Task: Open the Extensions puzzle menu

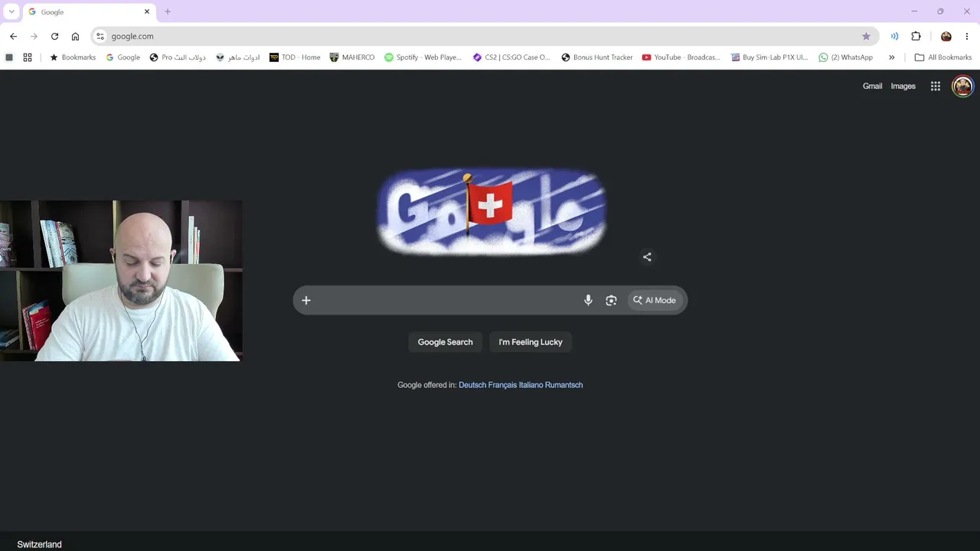Action: (x=916, y=36)
